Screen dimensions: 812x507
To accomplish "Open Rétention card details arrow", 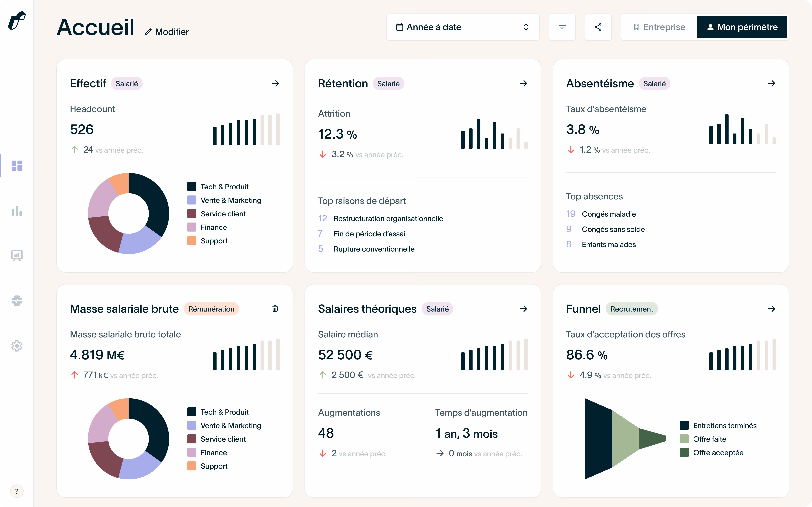I will point(523,84).
